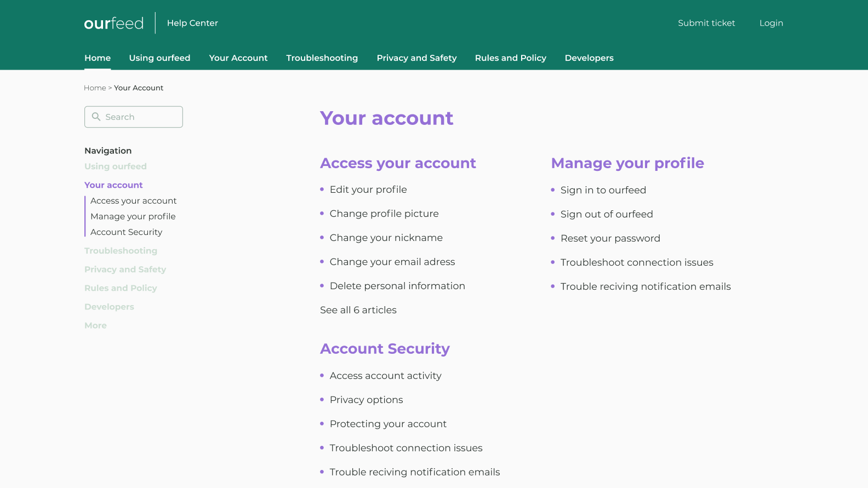Go to Home via the breadcrumb
Viewport: 868px width, 488px height.
(x=95, y=88)
